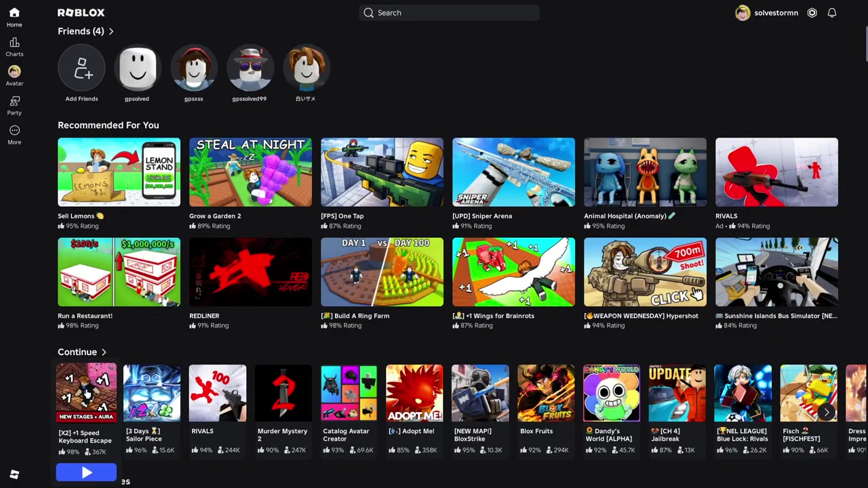Open the Run a Restaurant! thumbnail
This screenshot has width=868, height=488.
click(x=119, y=272)
